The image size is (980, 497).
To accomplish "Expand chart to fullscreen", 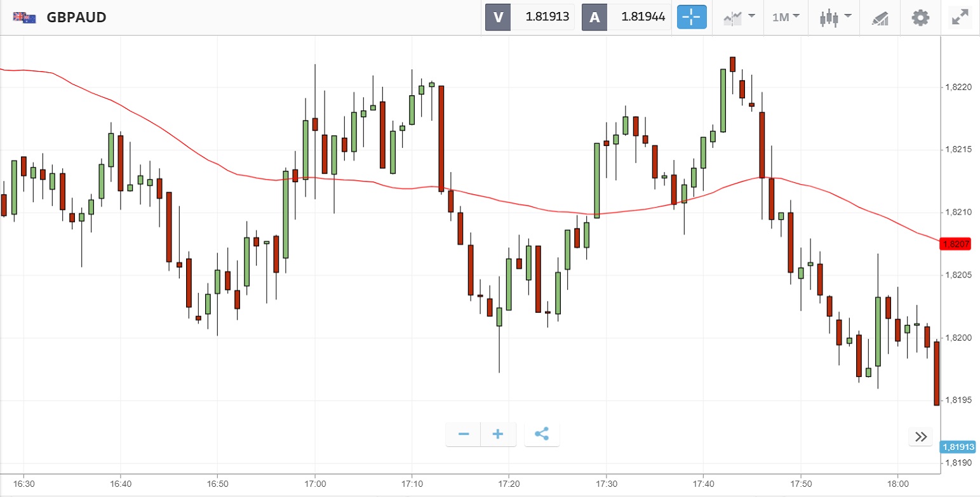I will coord(959,17).
